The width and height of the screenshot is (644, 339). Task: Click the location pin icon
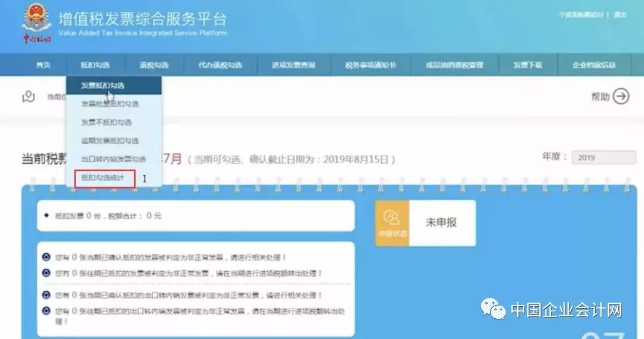click(29, 97)
